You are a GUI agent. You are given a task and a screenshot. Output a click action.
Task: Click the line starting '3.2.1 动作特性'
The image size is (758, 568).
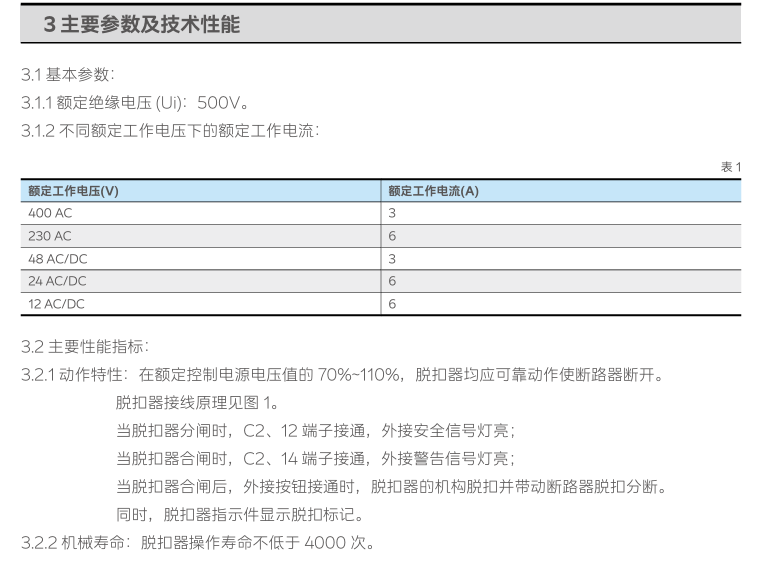click(x=343, y=374)
